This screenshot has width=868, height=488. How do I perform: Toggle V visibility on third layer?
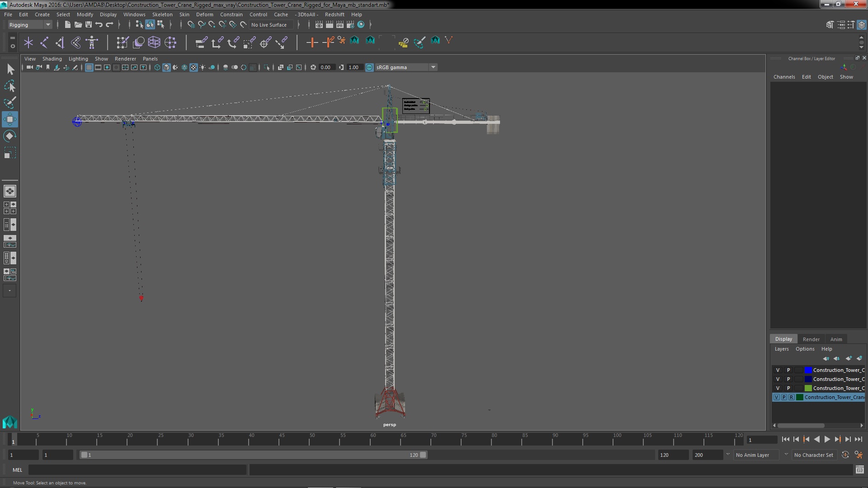(x=778, y=388)
